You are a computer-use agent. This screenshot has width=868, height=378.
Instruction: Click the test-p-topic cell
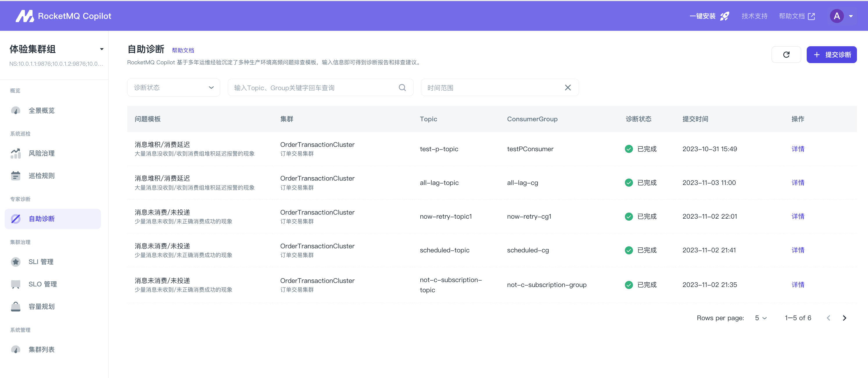coord(439,149)
